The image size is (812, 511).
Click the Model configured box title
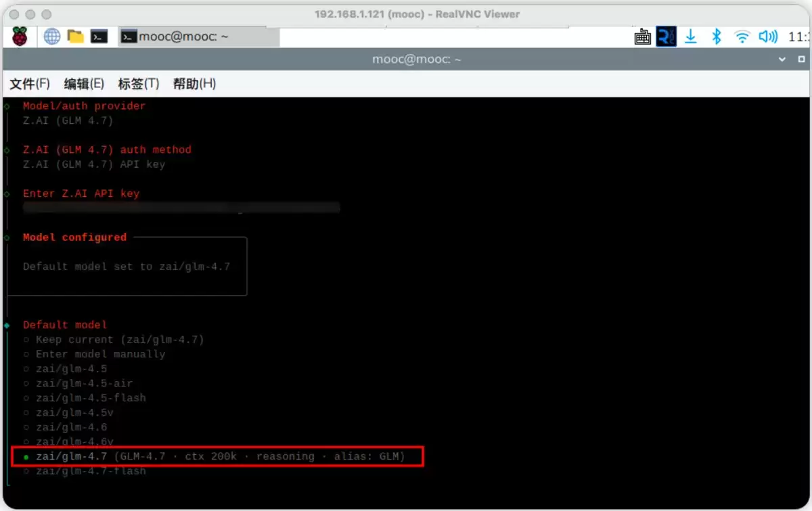74,238
